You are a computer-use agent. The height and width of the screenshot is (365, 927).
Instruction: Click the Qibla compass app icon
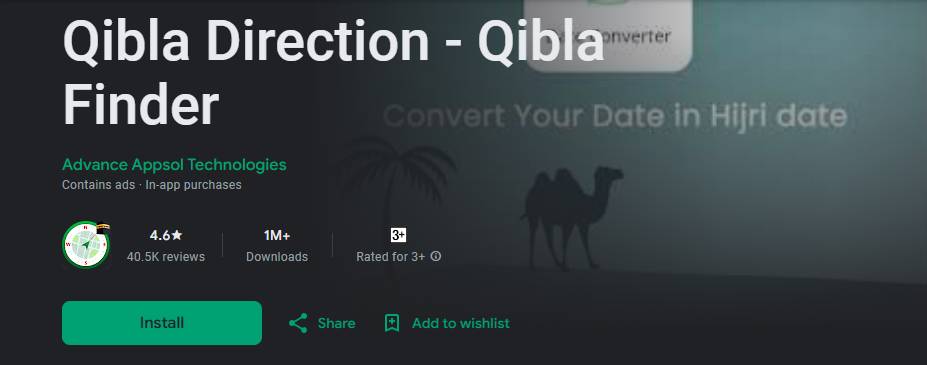point(86,245)
